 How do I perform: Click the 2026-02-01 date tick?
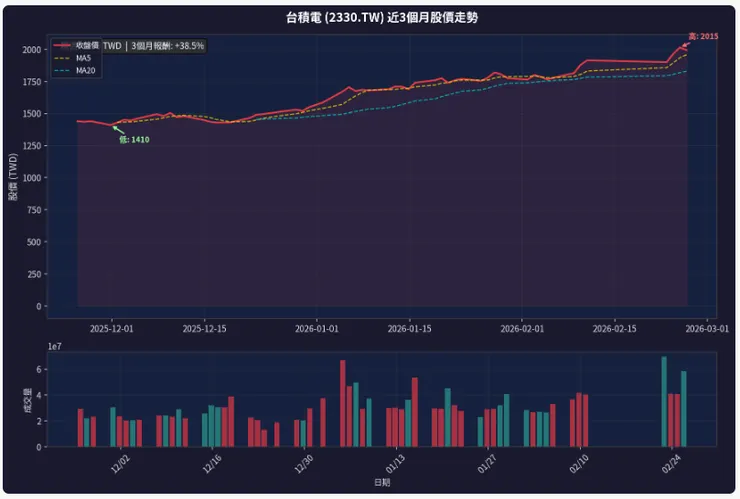tap(522, 329)
